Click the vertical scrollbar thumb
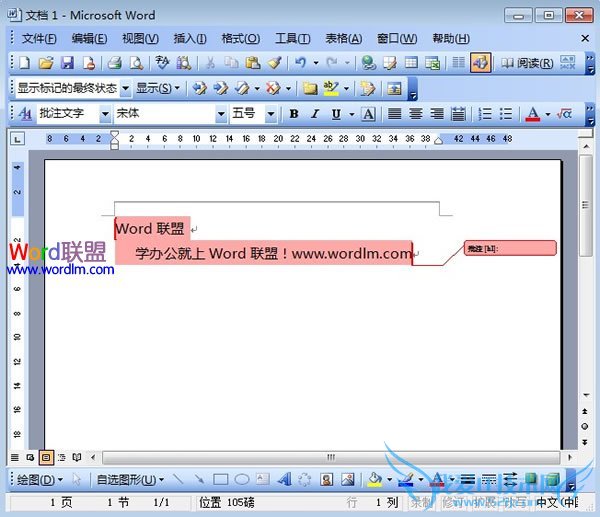Viewport: 600px width, 517px height. [x=585, y=205]
